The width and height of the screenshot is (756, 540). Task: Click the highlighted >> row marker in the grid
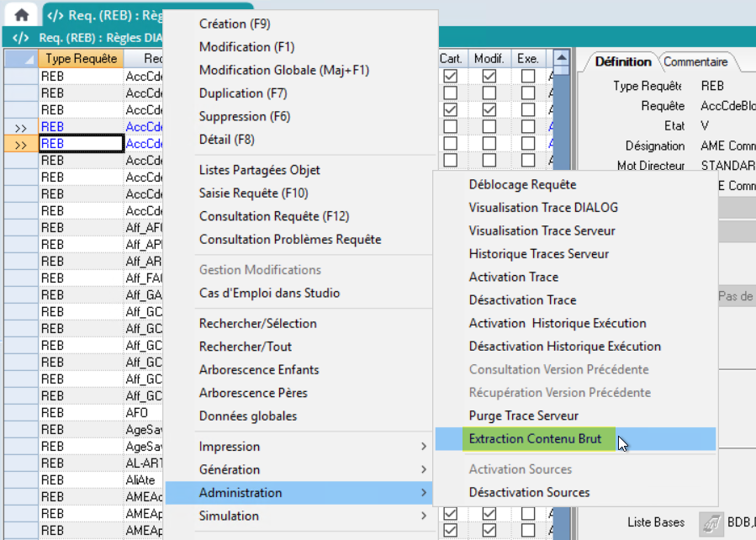21,144
